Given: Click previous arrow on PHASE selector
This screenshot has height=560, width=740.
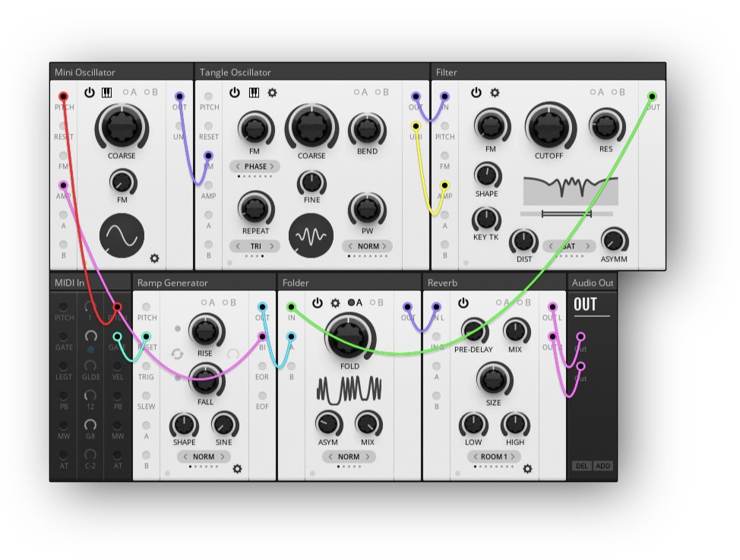Looking at the screenshot, I should pyautogui.click(x=237, y=166).
